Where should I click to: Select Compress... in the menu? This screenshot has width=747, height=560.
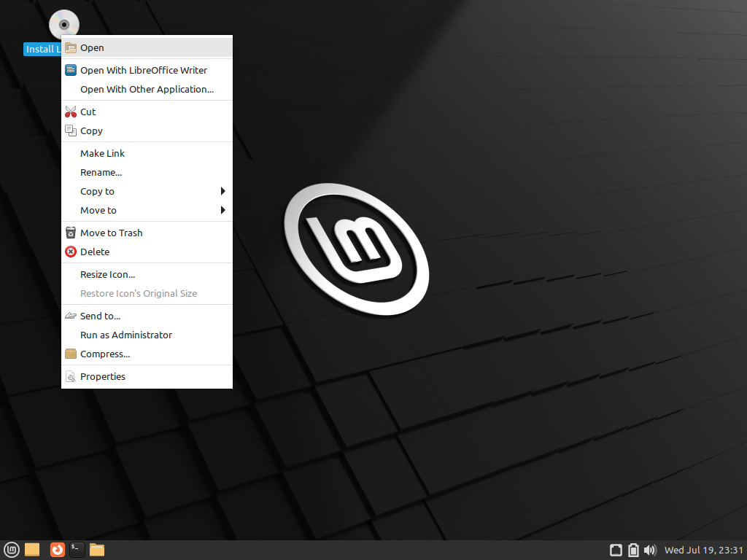pos(147,354)
